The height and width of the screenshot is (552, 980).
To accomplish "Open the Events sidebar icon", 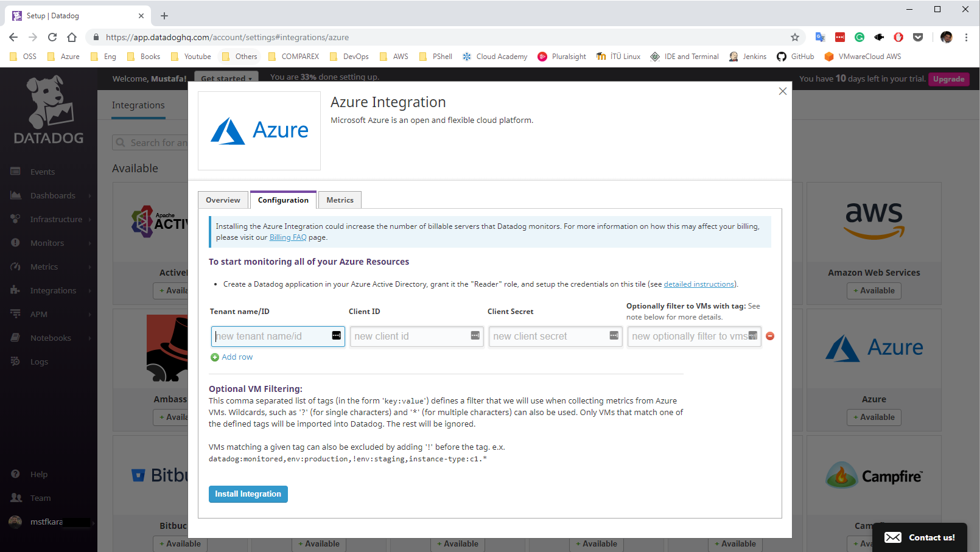I will tap(16, 172).
